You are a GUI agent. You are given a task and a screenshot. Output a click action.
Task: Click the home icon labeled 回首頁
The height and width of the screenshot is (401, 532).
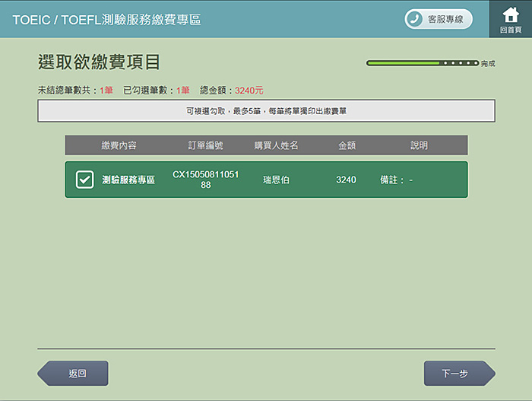click(510, 18)
